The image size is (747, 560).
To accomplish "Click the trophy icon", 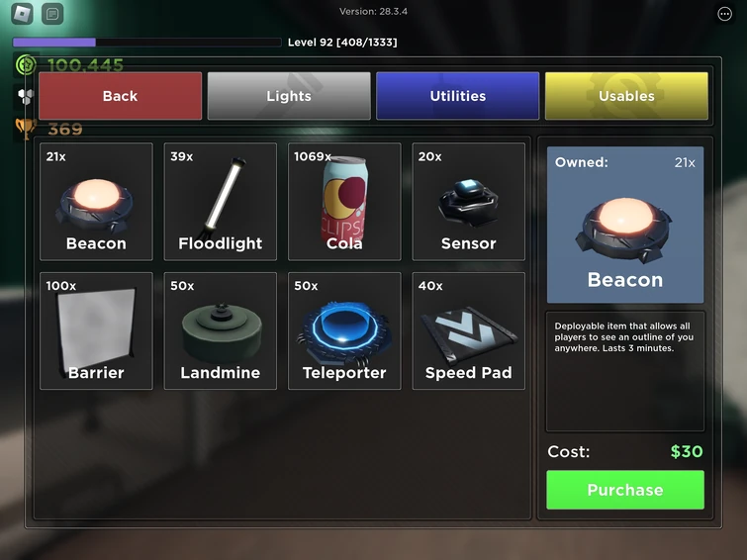I will pos(26,129).
